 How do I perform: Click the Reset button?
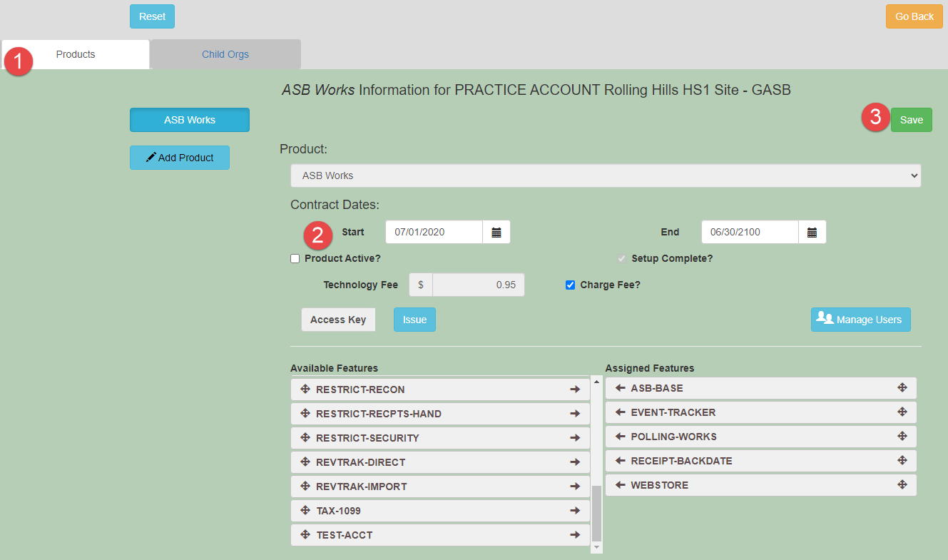pyautogui.click(x=152, y=16)
